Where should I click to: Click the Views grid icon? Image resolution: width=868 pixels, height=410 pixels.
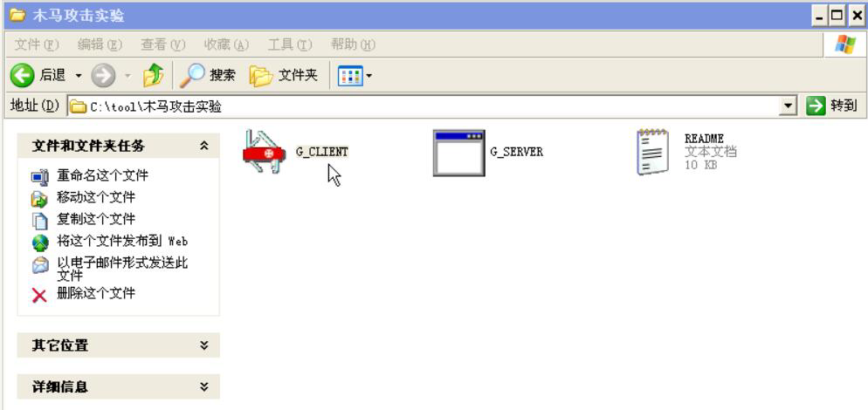click(x=350, y=75)
